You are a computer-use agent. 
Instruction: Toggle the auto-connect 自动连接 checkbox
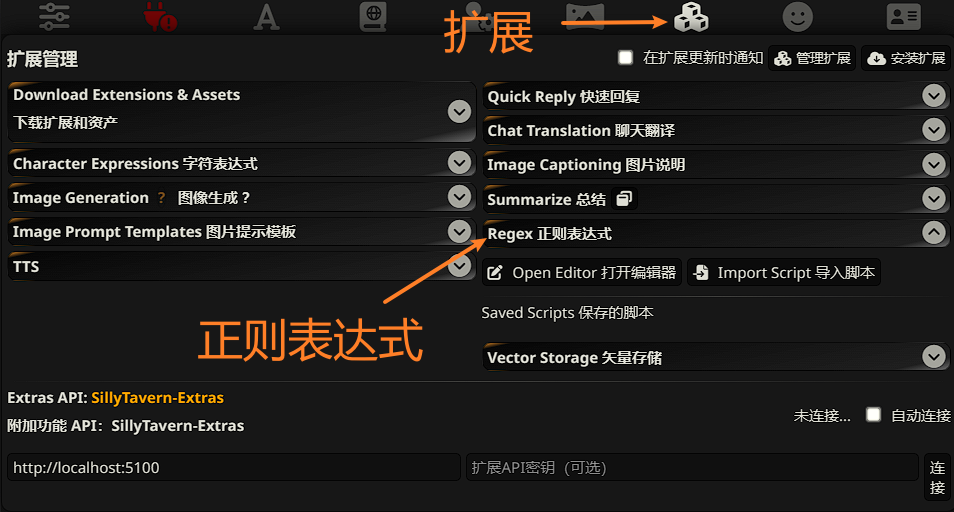pyautogui.click(x=873, y=415)
